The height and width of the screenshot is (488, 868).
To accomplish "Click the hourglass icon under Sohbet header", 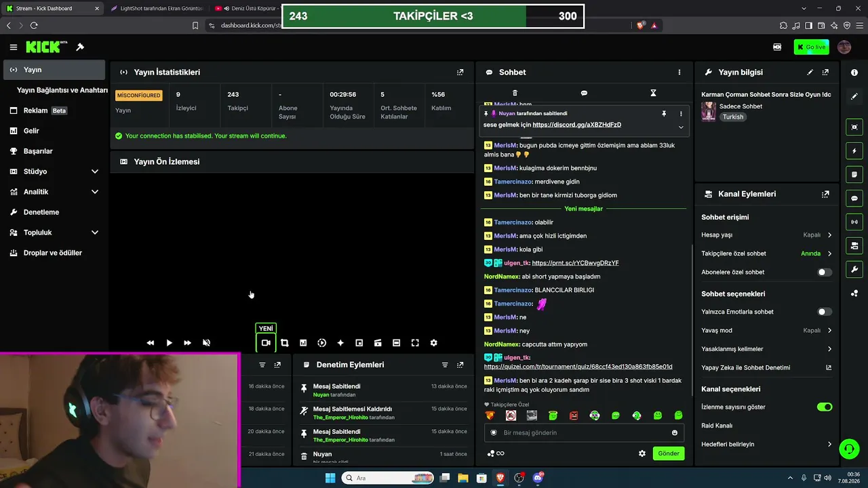I will click(654, 93).
